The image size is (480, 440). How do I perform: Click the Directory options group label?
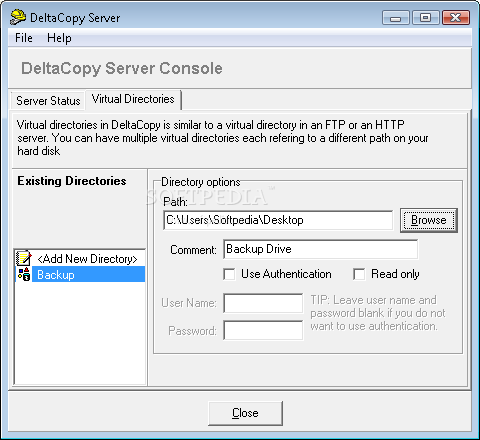[200, 182]
